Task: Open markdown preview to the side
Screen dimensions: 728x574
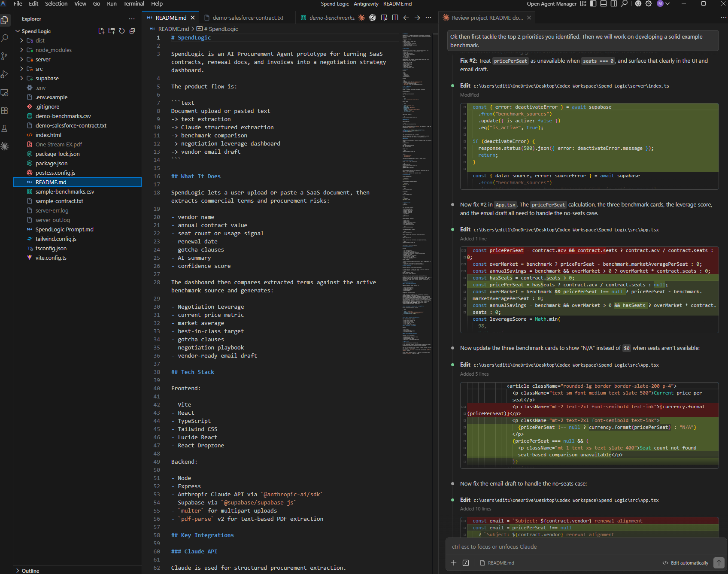Action: [384, 18]
